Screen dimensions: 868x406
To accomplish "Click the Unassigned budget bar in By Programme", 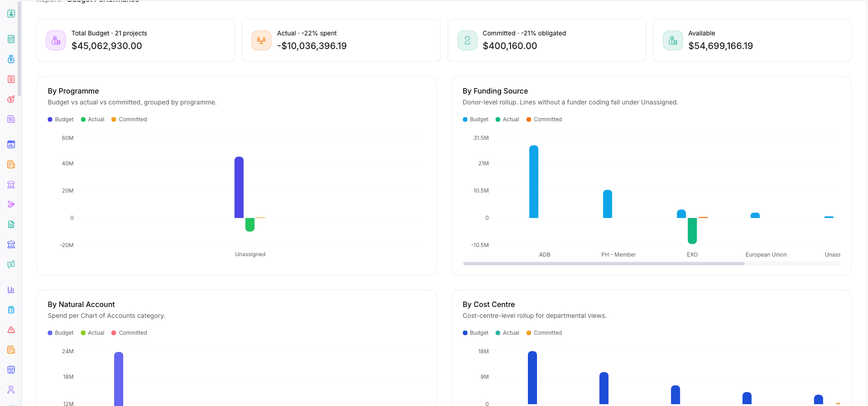I will point(239,187).
